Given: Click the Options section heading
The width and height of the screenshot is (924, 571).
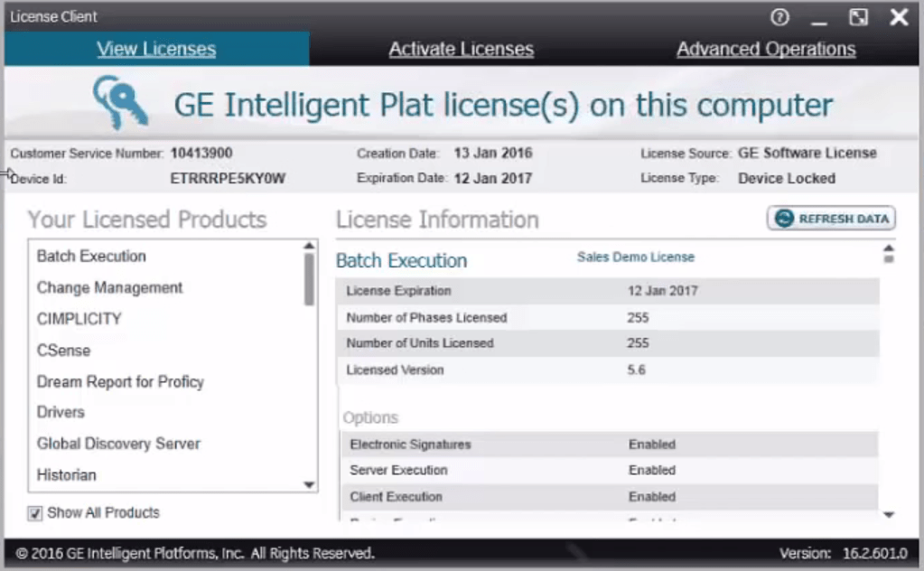Looking at the screenshot, I should click(x=370, y=417).
